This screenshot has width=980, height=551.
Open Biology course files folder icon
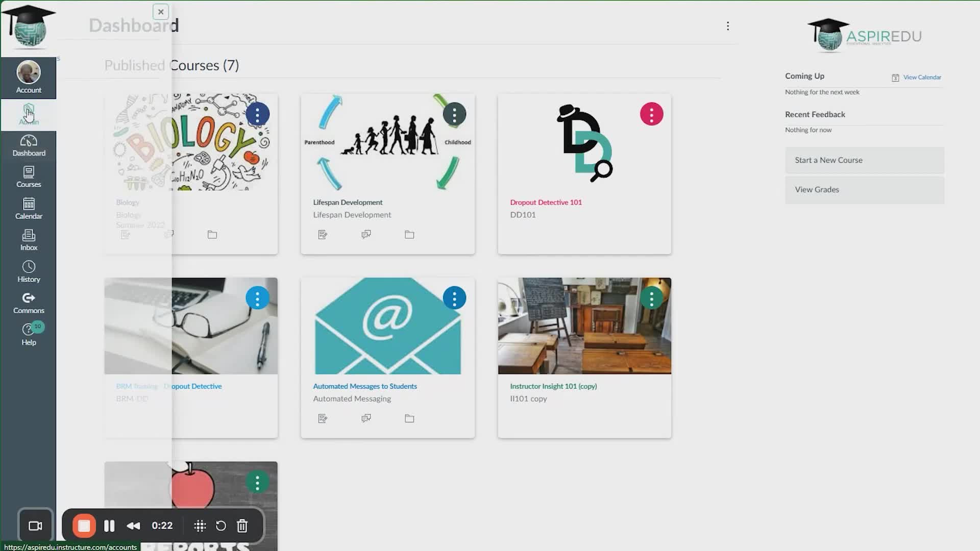(x=212, y=235)
